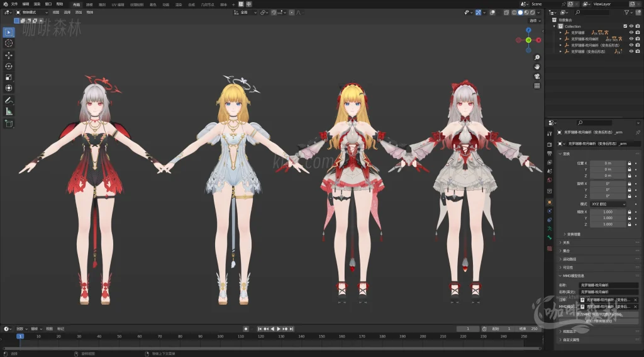Click the blue Z axis gizmo
Viewport: 644px width, 357px height.
point(528,30)
